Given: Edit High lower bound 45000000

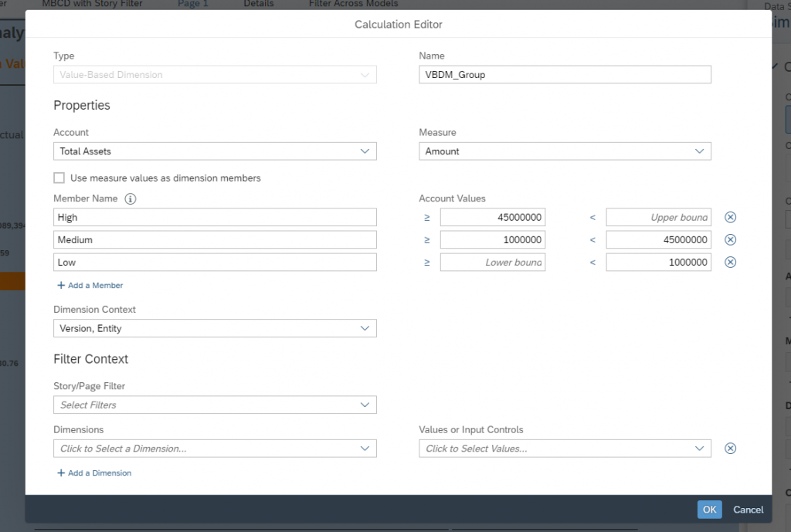Looking at the screenshot, I should 493,217.
